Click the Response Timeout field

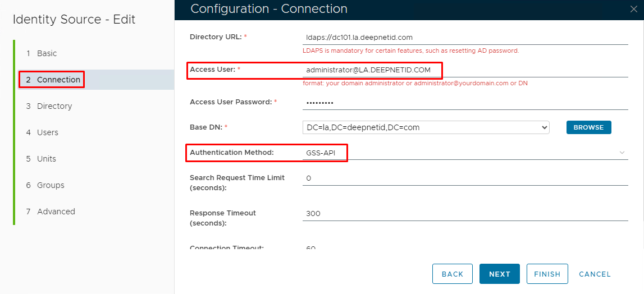point(465,214)
